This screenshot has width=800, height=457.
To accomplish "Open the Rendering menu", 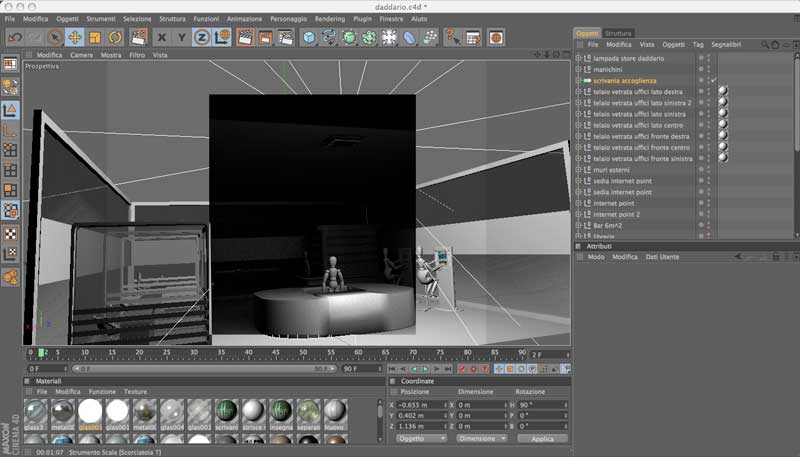I will coord(330,19).
